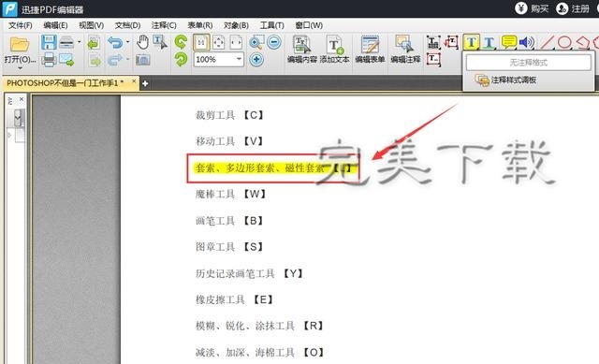Viewport: 599px width, 364px height.
Task: Print the document with the printer icon
Action: tap(49, 60)
